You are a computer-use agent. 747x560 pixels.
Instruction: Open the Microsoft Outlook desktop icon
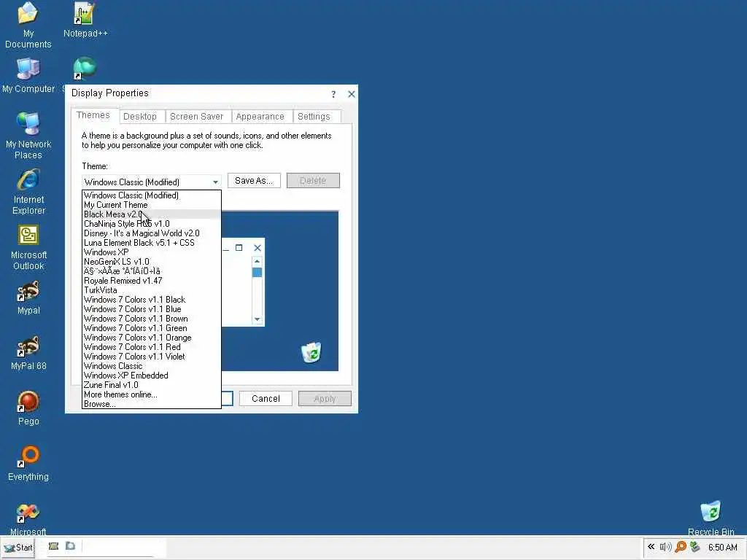28,247
